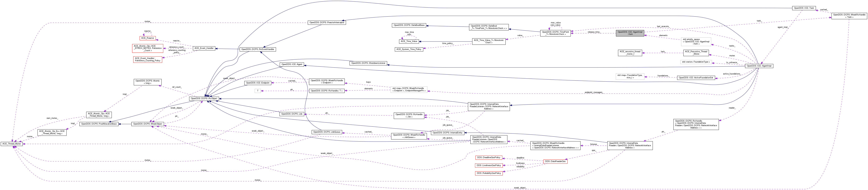The height and width of the screenshot is (190, 868).
Task: Select the ACE_Event_Handler::Reference_Counting_Policy node
Action: click(148, 60)
